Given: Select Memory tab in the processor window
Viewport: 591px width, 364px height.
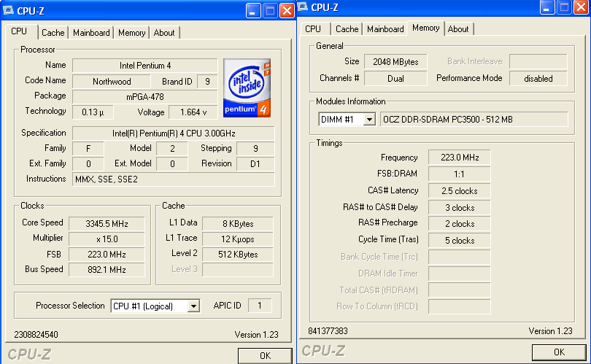Looking at the screenshot, I should click(131, 33).
